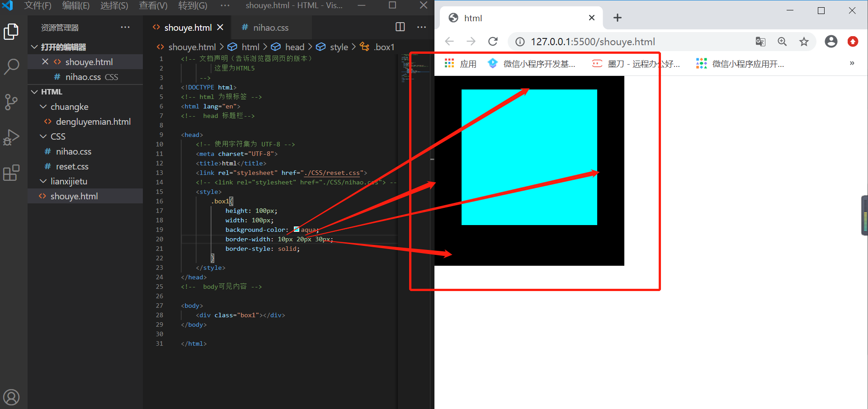Switch to the nihao.css editor tab
Viewport: 868px width, 409px height.
click(x=271, y=27)
